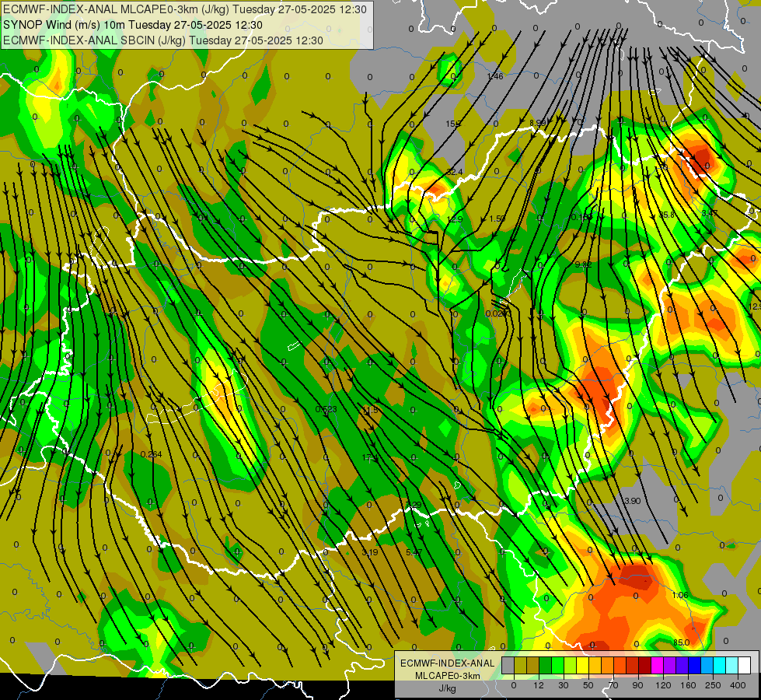This screenshot has height=700, width=761.
Task: Click the MLCAPE0-3km title line in header
Action: tap(185, 9)
